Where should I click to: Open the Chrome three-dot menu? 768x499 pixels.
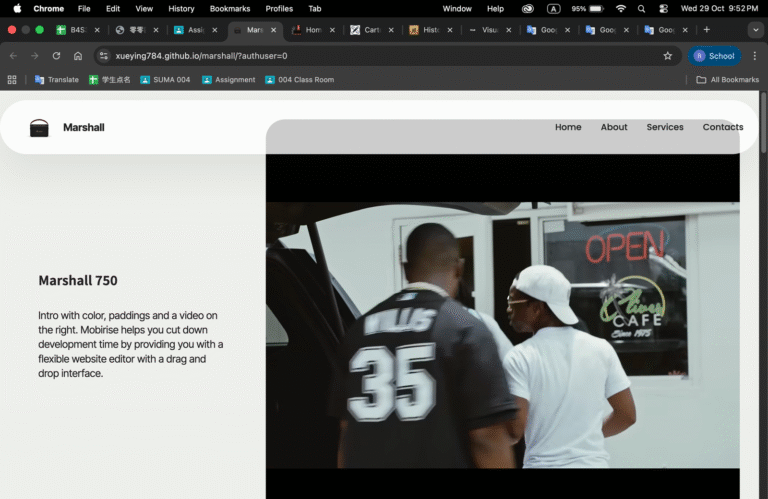pos(754,56)
